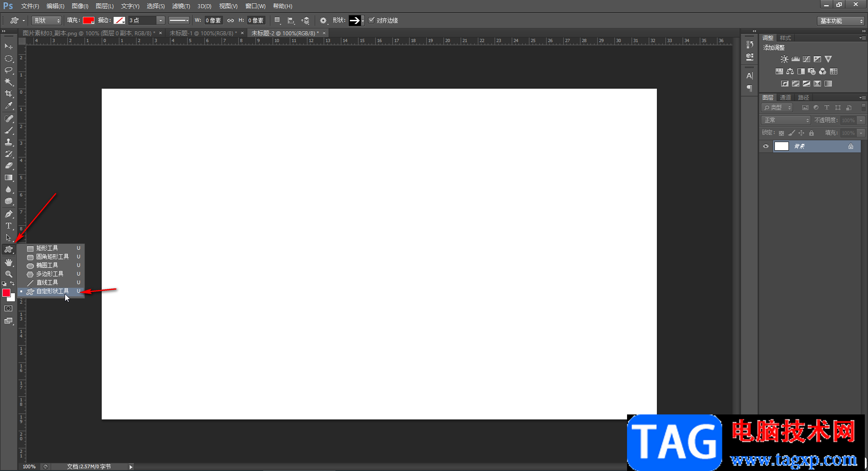The height and width of the screenshot is (471, 868).
Task: Toggle Quick Mask mode
Action: 9,309
